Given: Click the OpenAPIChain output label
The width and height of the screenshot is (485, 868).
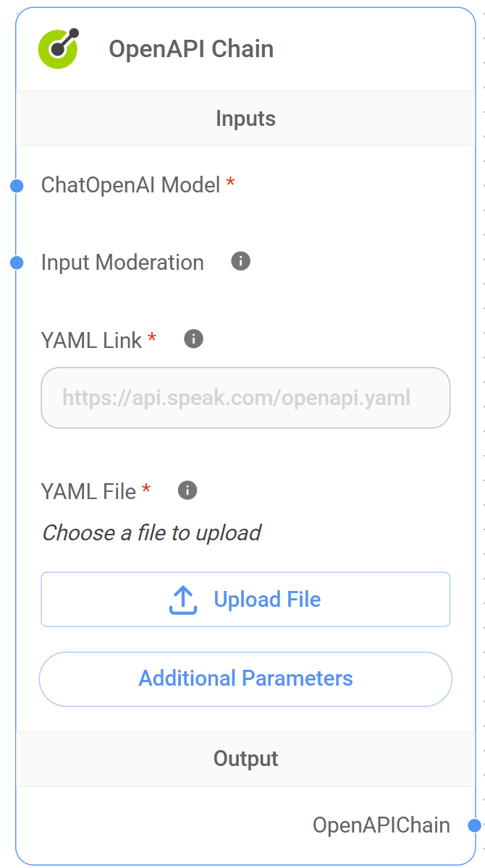Looking at the screenshot, I should click(381, 825).
